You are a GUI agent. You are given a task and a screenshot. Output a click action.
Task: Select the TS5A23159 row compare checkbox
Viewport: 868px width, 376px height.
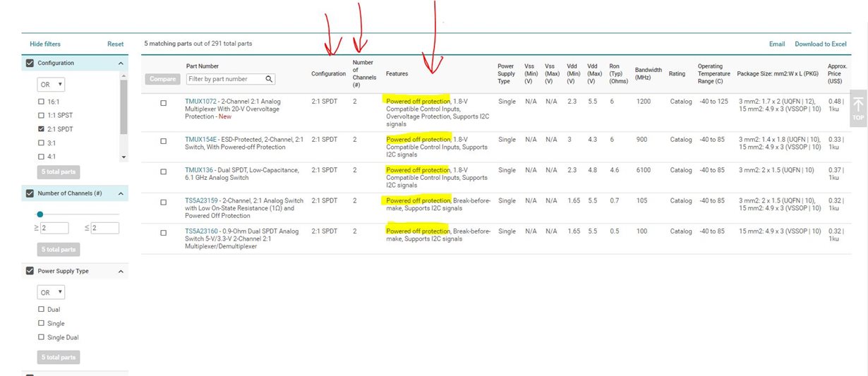tap(164, 202)
